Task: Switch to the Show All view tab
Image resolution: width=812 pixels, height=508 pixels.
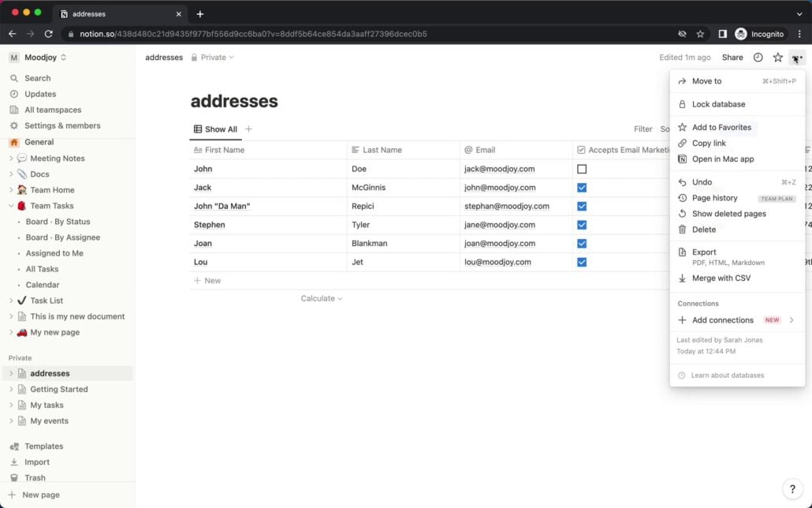Action: pos(215,129)
